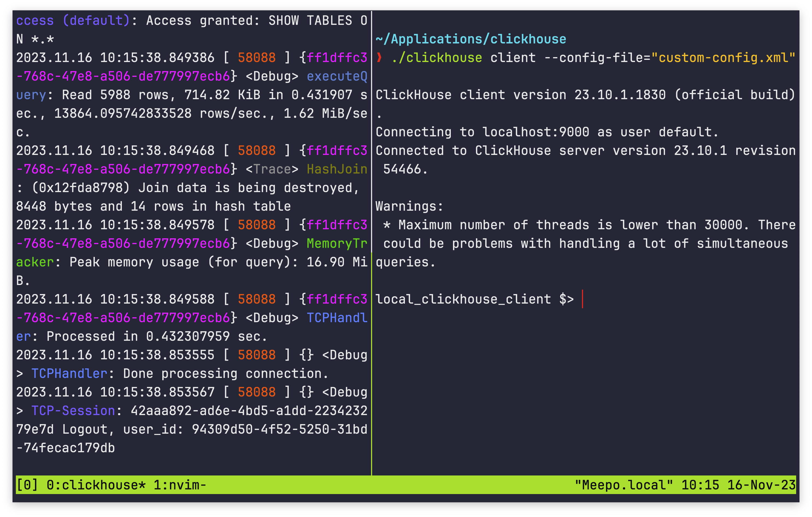Click the ~/Applications/clickhouse path text
This screenshot has width=812, height=517.
point(471,39)
